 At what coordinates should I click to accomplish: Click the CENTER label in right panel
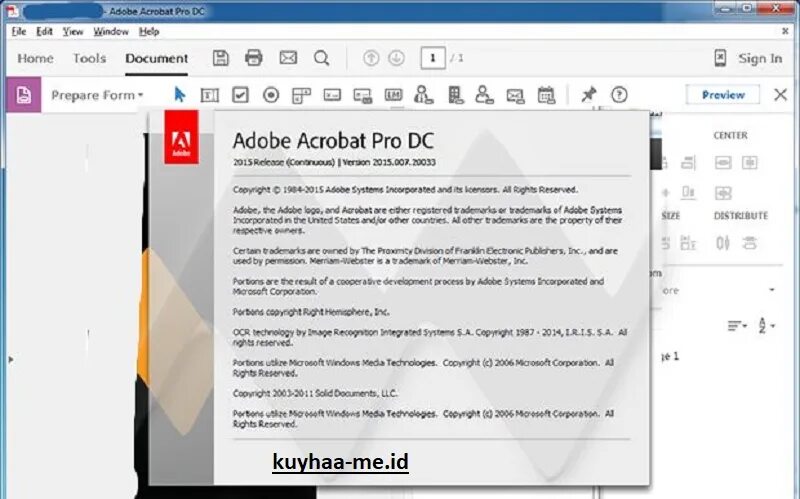click(x=730, y=135)
